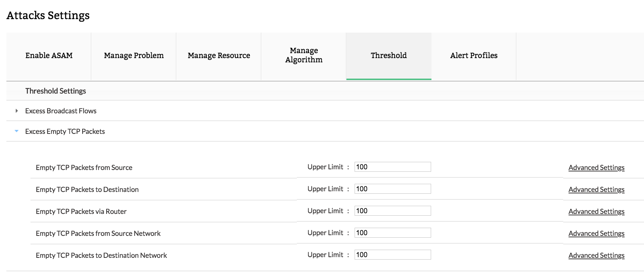The height and width of the screenshot is (272, 644).
Task: Click Upper Limit field for Packets from Source
Action: click(392, 167)
